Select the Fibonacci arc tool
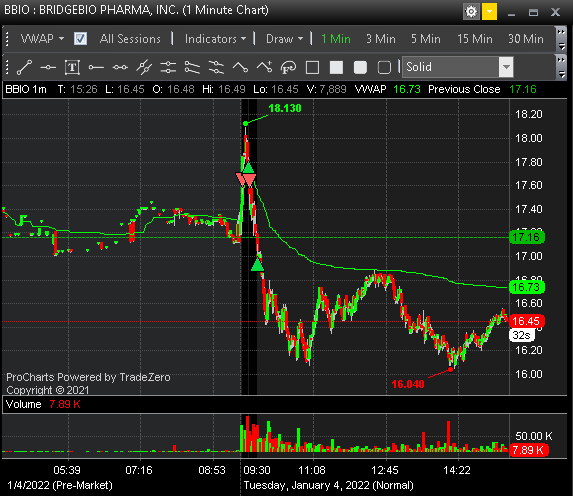The width and height of the screenshot is (573, 496). (288, 67)
